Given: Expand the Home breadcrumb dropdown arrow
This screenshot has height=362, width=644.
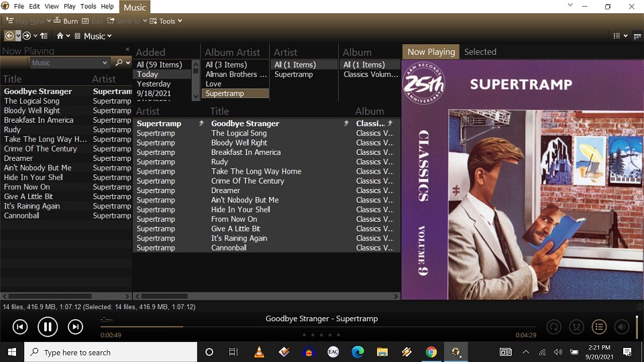Looking at the screenshot, I should click(68, 36).
